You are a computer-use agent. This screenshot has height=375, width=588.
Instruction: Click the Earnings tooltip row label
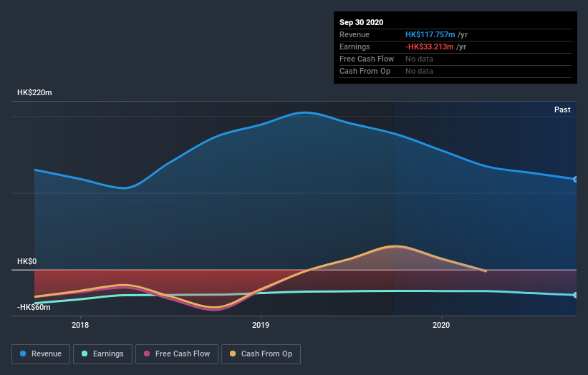355,47
